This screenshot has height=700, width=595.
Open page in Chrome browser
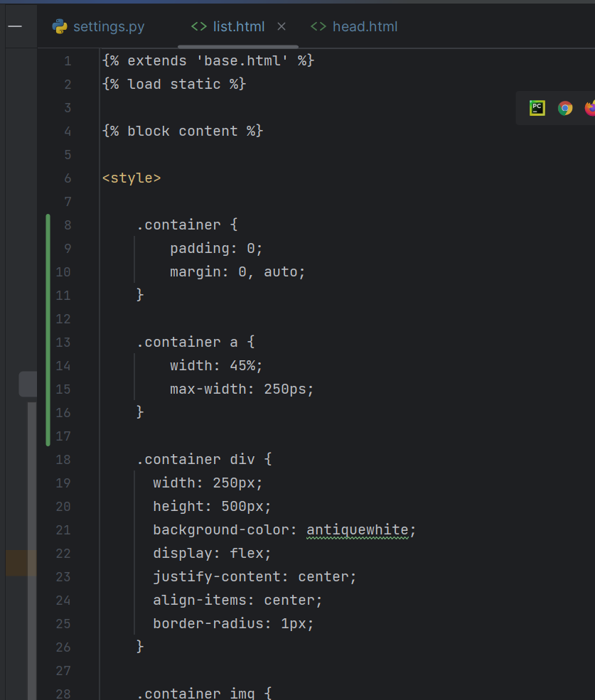click(x=565, y=108)
